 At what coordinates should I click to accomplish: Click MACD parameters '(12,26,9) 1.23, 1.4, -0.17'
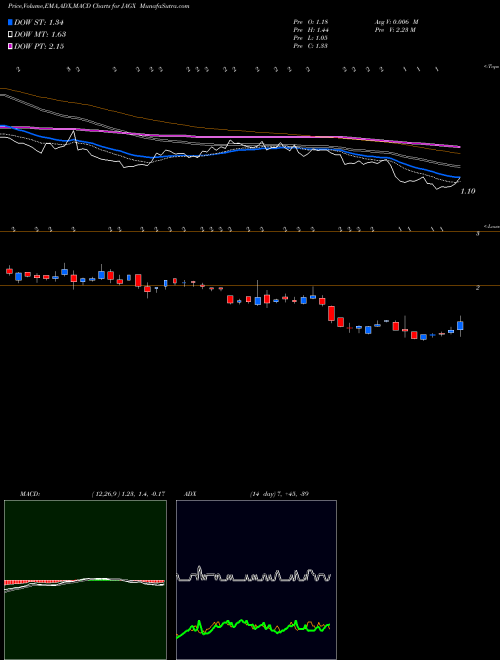[128, 494]
